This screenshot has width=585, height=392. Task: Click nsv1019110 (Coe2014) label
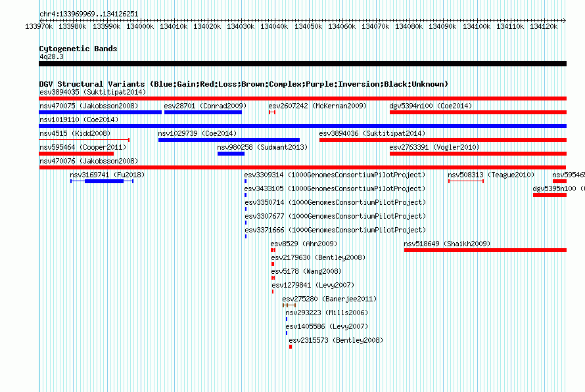[79, 120]
